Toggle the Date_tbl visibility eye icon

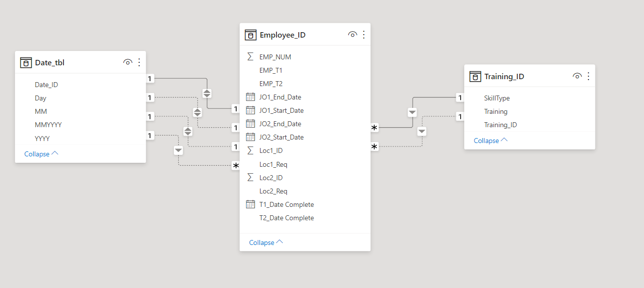128,62
